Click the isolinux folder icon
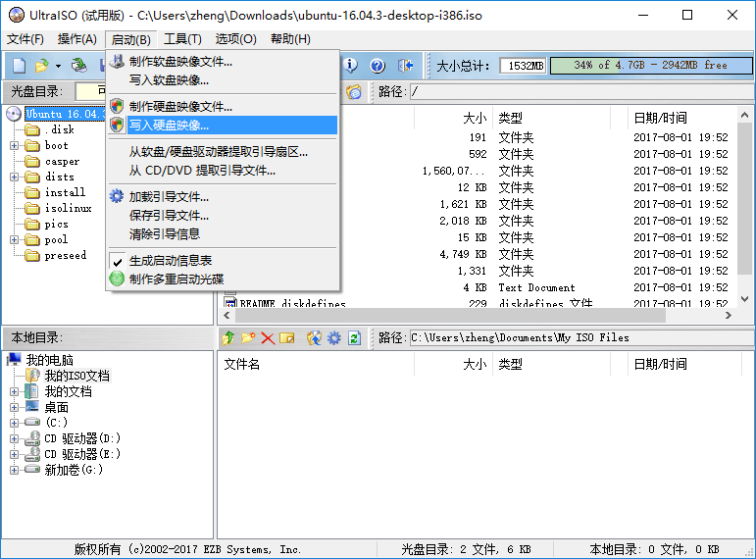Image resolution: width=756 pixels, height=559 pixels. 31,208
